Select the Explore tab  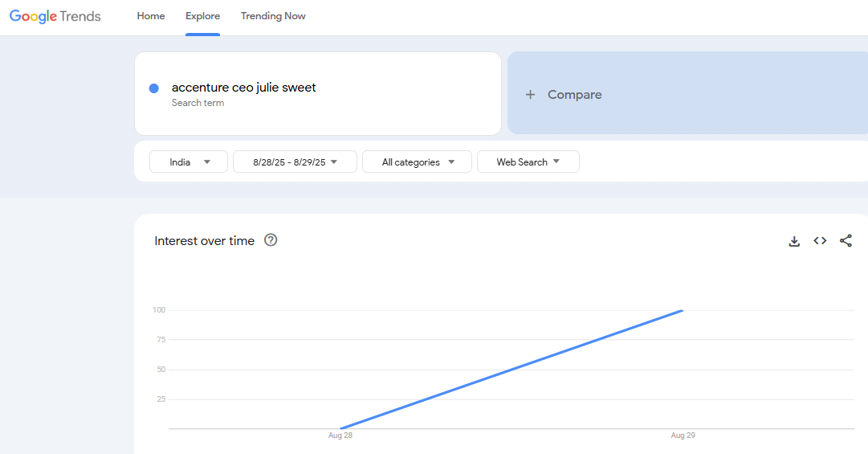coord(202,16)
